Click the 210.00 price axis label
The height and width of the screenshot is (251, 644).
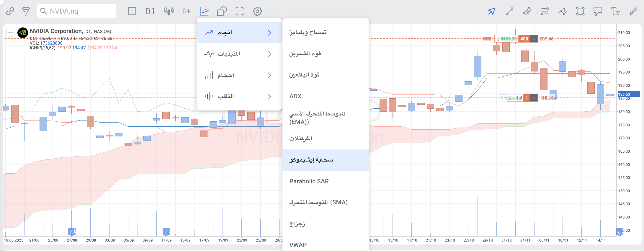tap(624, 32)
